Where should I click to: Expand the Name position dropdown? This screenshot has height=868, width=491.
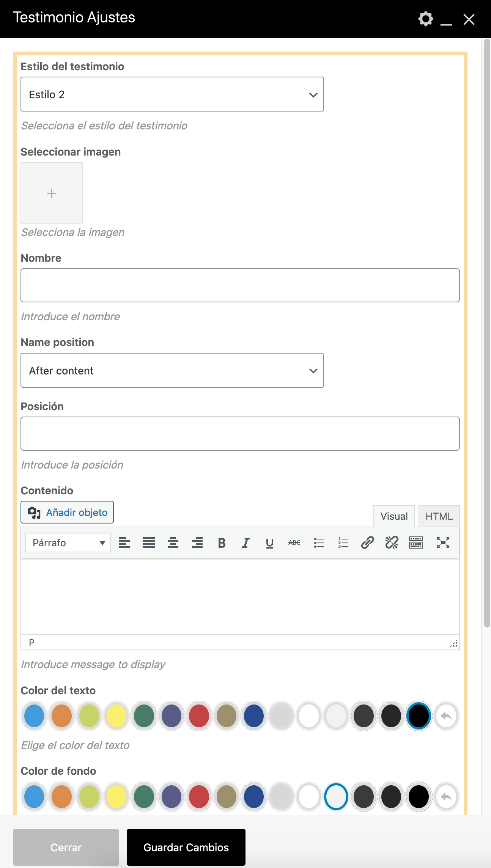click(x=172, y=371)
